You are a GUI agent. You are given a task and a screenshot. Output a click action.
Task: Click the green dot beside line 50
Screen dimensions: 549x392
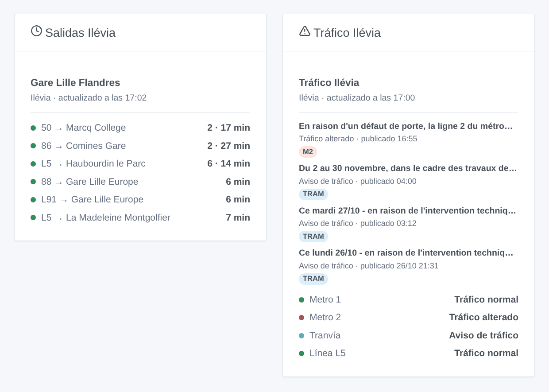click(x=33, y=128)
